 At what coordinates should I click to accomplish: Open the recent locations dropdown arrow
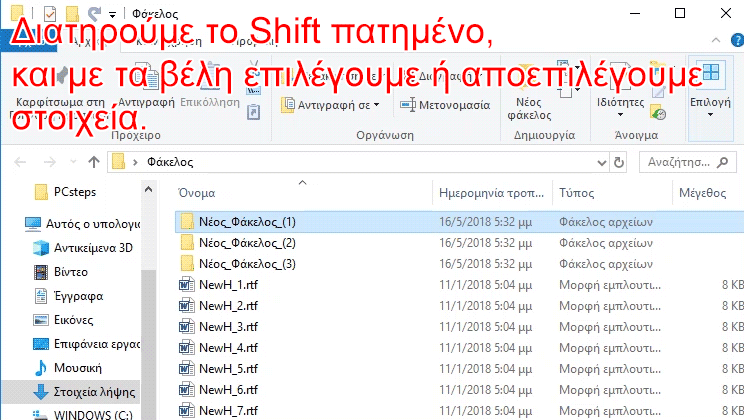[x=73, y=162]
